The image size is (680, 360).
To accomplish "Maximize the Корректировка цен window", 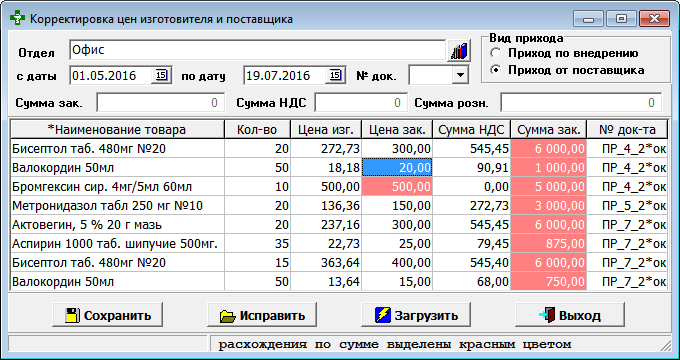I will pyautogui.click(x=621, y=19).
